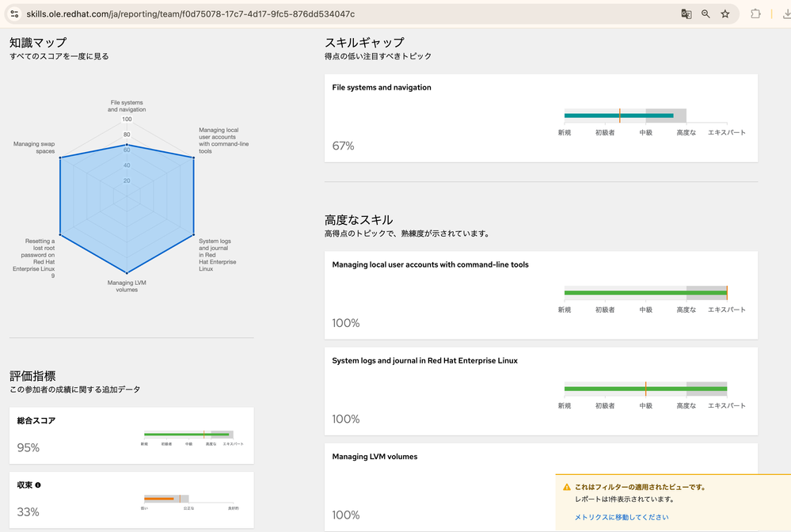
Task: Click the orange 収束 convergence bar
Action: pos(159,499)
